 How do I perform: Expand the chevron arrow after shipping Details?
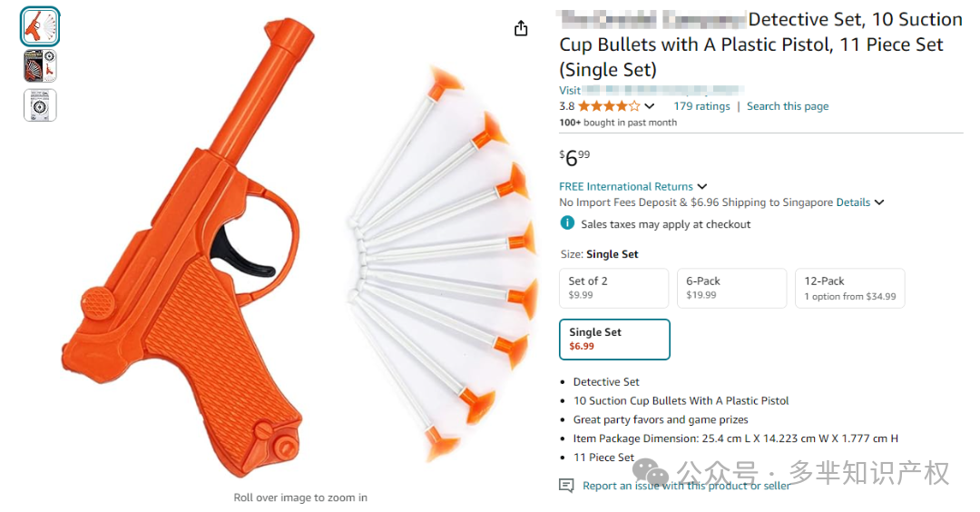pos(879,203)
